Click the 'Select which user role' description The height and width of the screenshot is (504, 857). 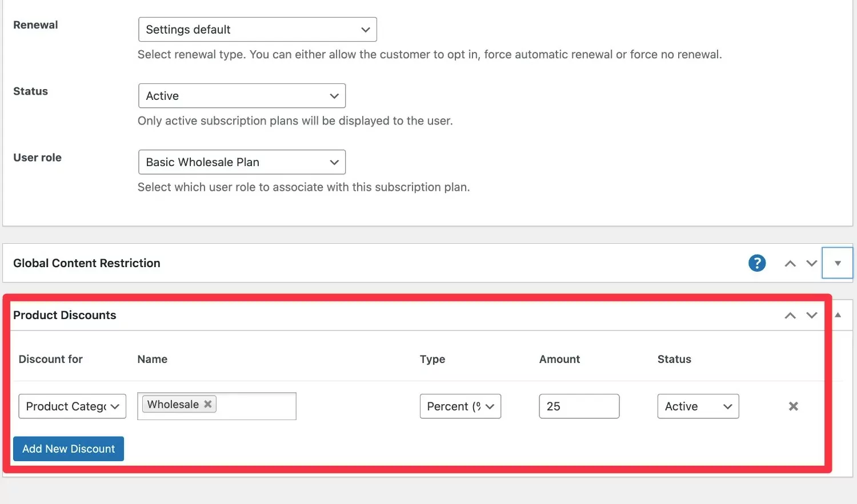click(x=304, y=187)
